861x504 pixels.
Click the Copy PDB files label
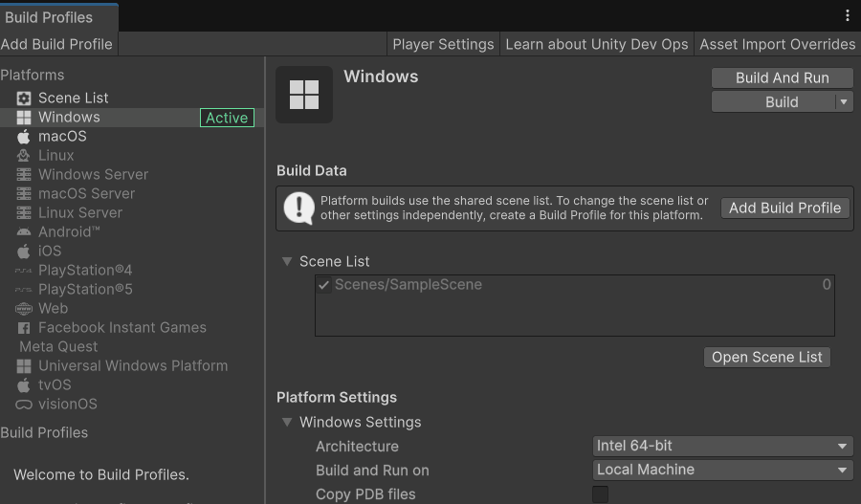[x=365, y=494]
